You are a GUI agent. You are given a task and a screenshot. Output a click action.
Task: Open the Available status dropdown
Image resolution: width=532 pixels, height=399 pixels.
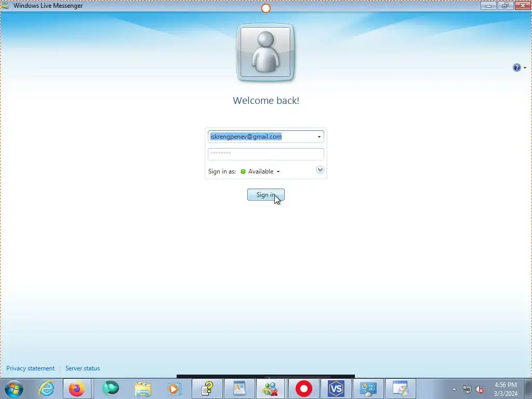click(x=260, y=171)
